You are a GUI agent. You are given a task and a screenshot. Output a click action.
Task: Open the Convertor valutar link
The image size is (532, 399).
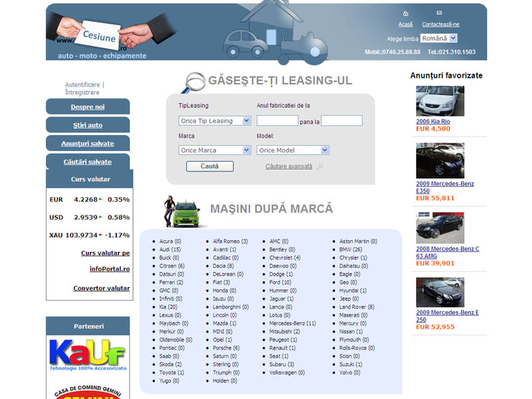(x=102, y=288)
